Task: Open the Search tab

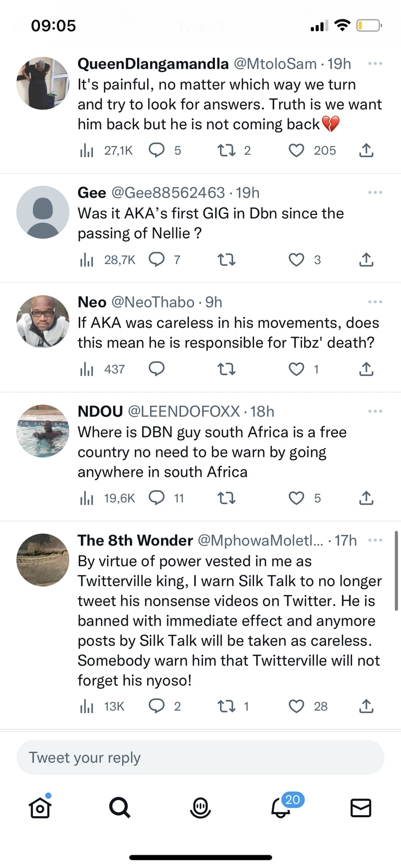Action: (x=120, y=807)
